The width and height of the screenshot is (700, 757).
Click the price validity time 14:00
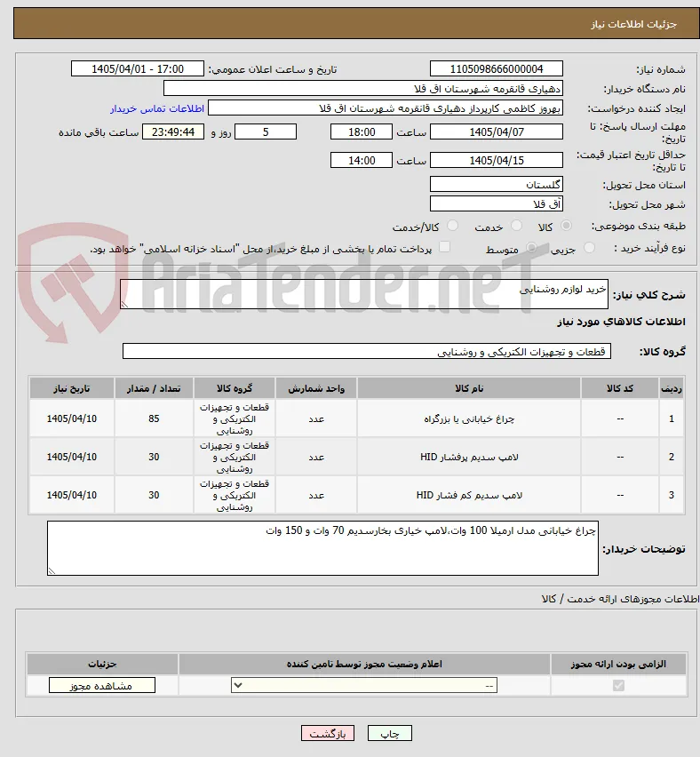coord(361,160)
